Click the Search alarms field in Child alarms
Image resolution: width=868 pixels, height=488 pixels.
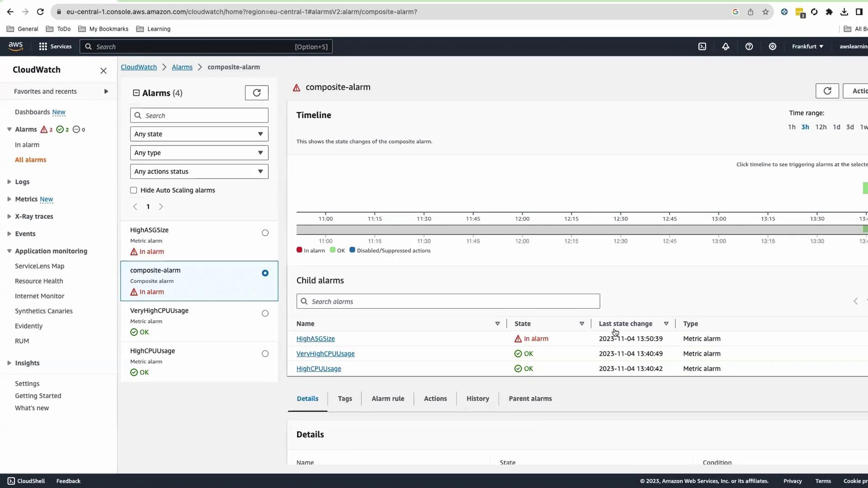(448, 301)
